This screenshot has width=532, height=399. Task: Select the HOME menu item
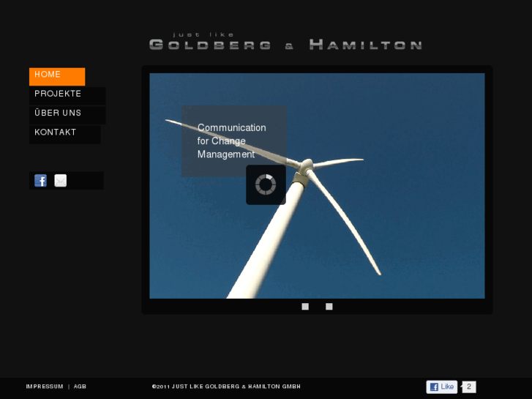tap(57, 76)
